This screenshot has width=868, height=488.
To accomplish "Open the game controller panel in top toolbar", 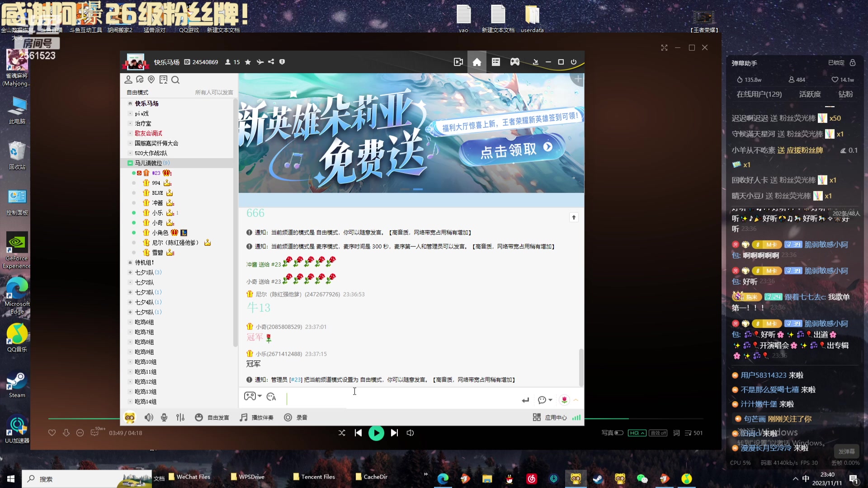I will pos(515,62).
